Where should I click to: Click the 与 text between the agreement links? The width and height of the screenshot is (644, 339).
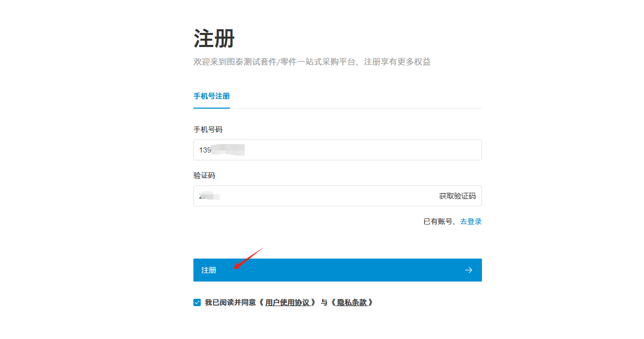(324, 302)
